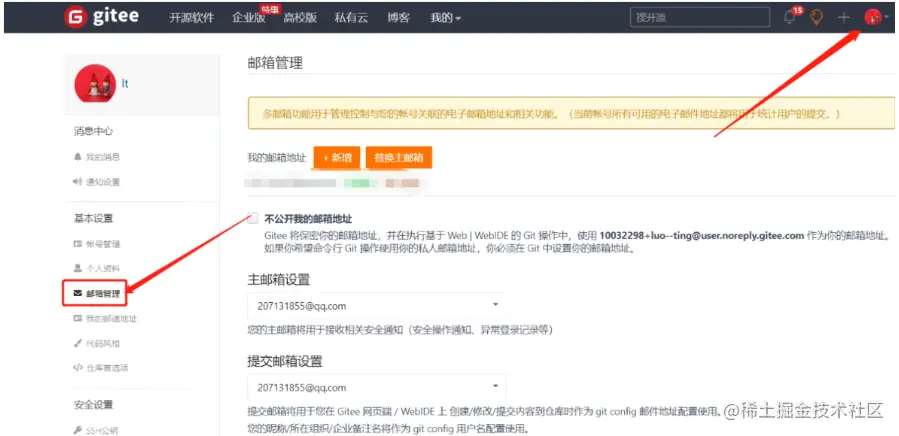This screenshot has width=899, height=436.
Task: Click the orange 新增 button
Action: (x=337, y=158)
